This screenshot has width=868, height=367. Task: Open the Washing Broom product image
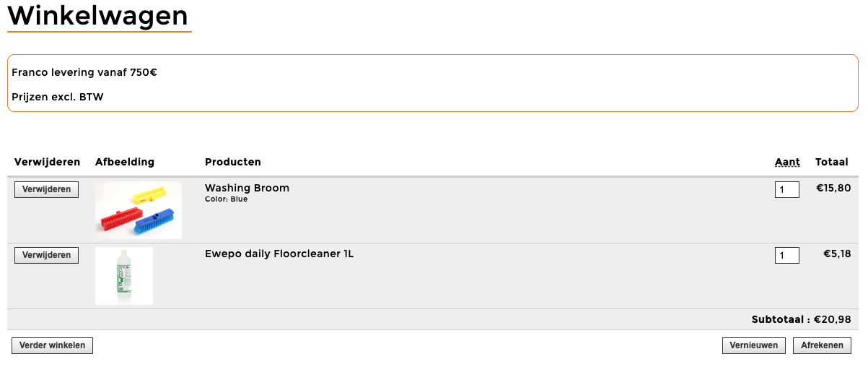[x=138, y=210]
